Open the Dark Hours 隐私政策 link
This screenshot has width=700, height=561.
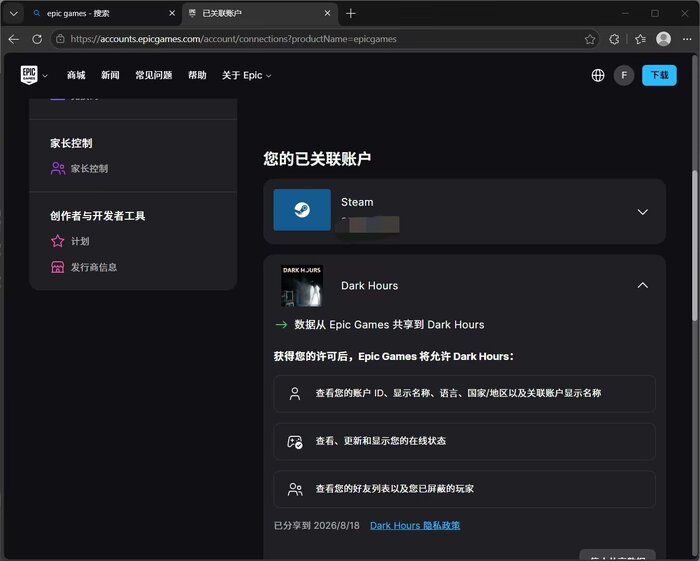click(x=415, y=525)
